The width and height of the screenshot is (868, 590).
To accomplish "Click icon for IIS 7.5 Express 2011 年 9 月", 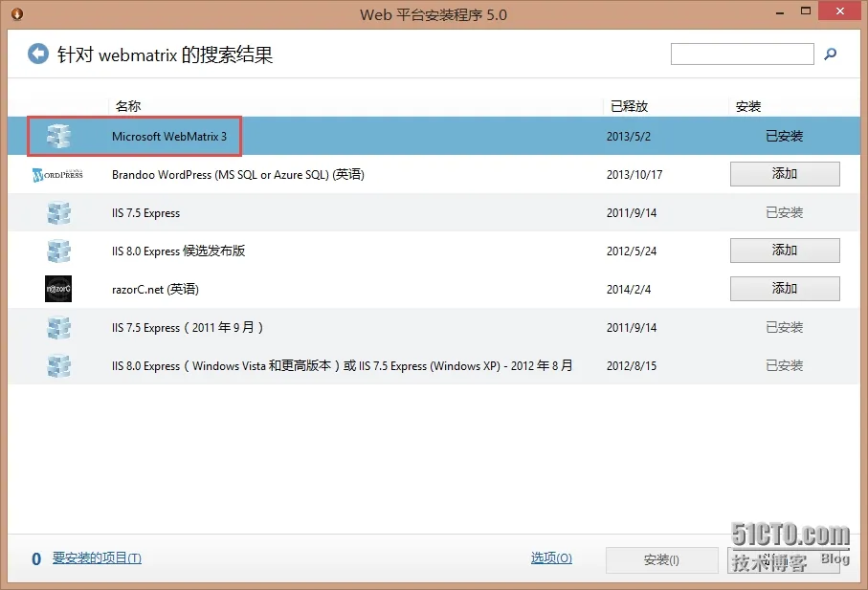I will (58, 328).
